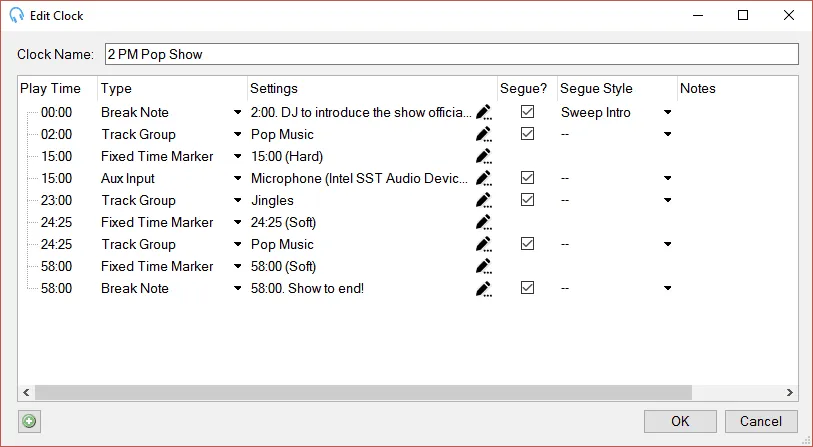Image resolution: width=813 pixels, height=447 pixels.
Task: Click the scroll right arrow
Action: click(x=790, y=393)
